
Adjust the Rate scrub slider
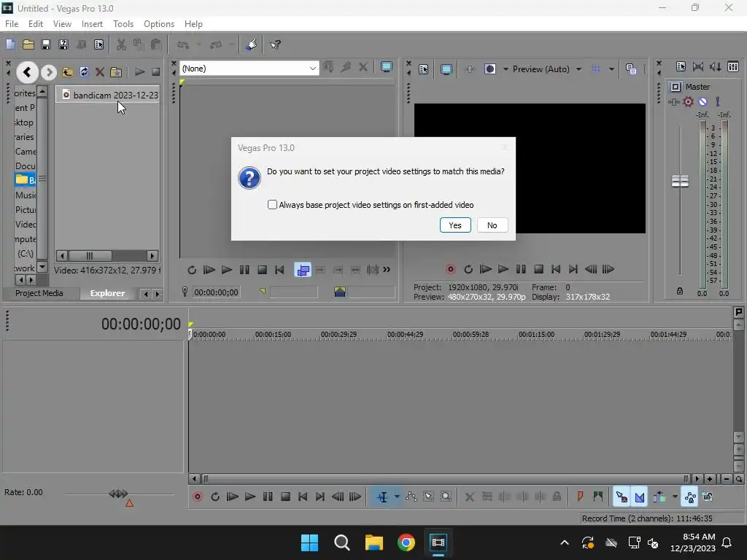coord(118,494)
